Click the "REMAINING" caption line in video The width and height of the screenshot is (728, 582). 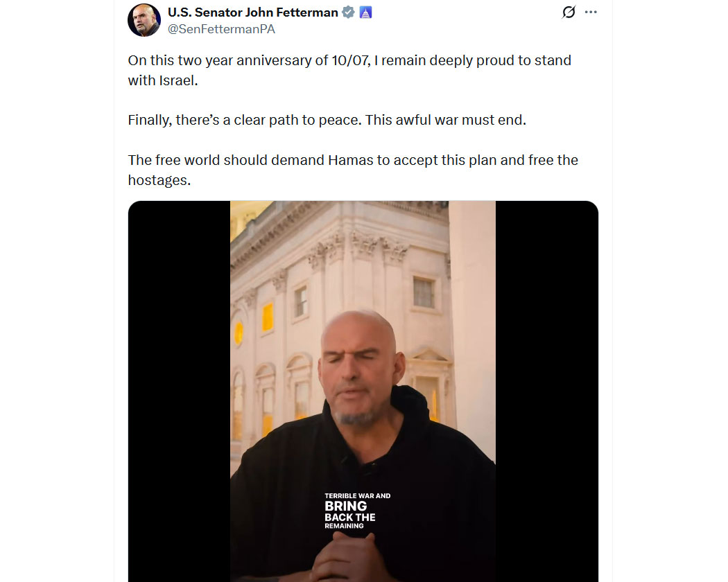344,527
